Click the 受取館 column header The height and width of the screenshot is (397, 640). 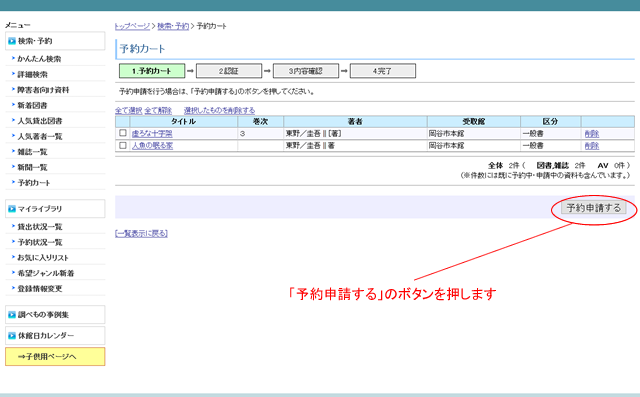point(474,122)
